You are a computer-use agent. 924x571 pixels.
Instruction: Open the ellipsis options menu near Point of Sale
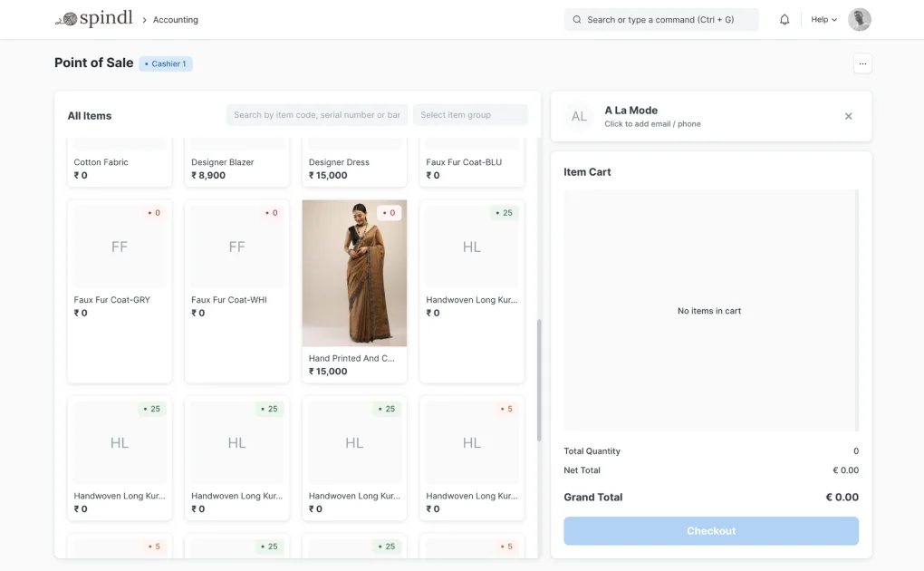point(862,63)
